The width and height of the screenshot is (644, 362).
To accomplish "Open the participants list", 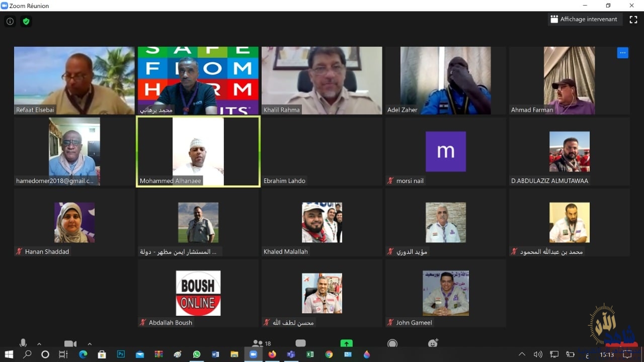I will pos(258,343).
